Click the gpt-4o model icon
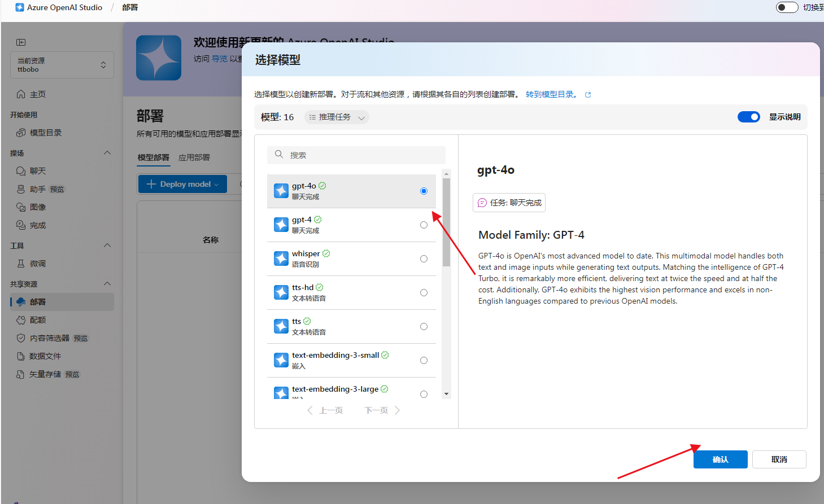 (281, 191)
